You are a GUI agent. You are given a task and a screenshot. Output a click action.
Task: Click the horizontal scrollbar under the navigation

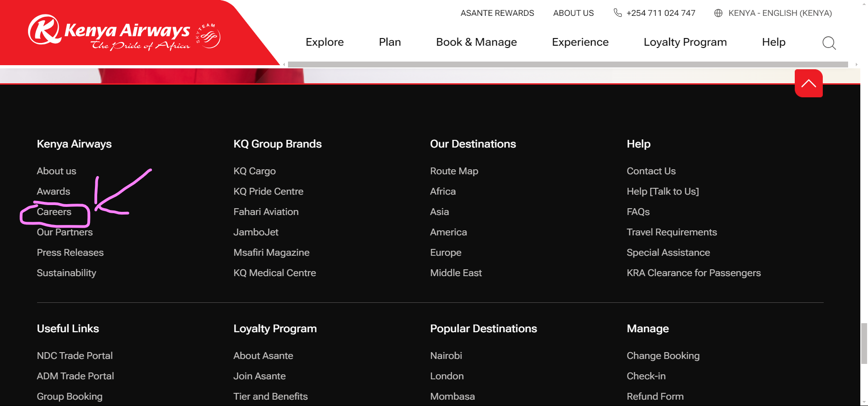point(568,64)
